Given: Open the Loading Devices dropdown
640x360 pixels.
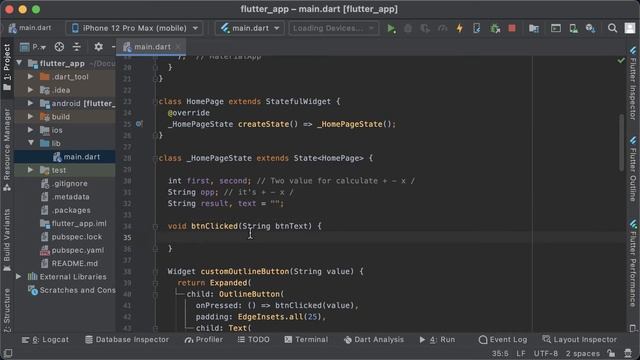Looking at the screenshot, I should tap(333, 28).
